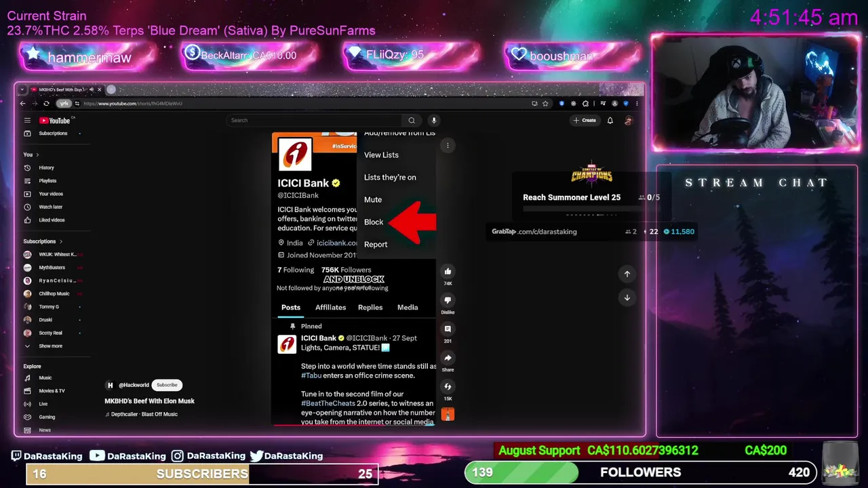Seek using the Short's red progress bar
Image resolution: width=868 pixels, height=488 pixels.
353,425
